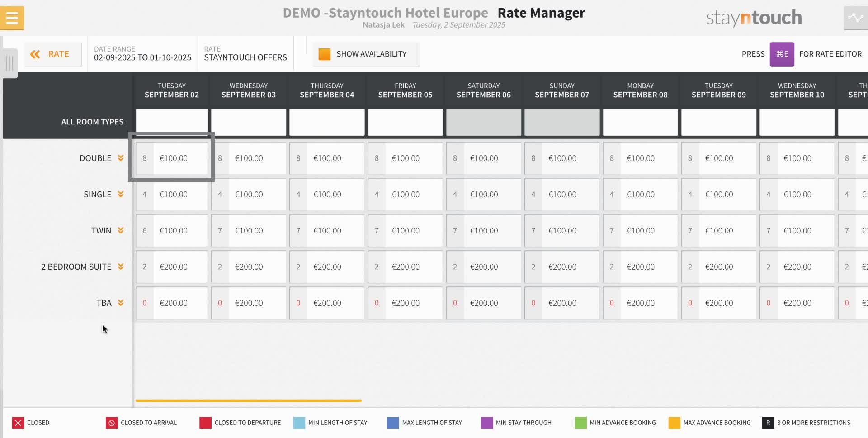Click All Room Types cell for September 02
This screenshot has width=868, height=438.
172,122
